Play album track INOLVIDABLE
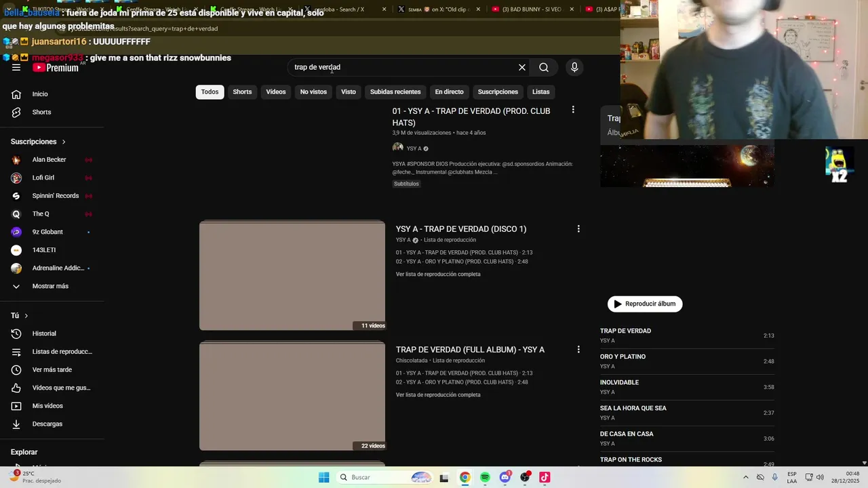Image resolution: width=868 pixels, height=488 pixels. [687, 387]
